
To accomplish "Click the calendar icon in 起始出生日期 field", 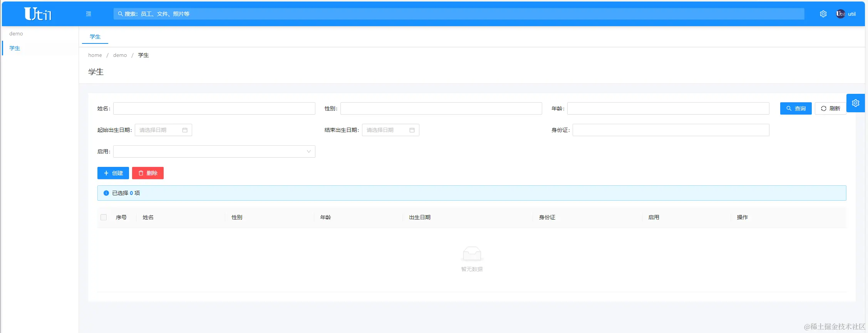I will coord(185,130).
